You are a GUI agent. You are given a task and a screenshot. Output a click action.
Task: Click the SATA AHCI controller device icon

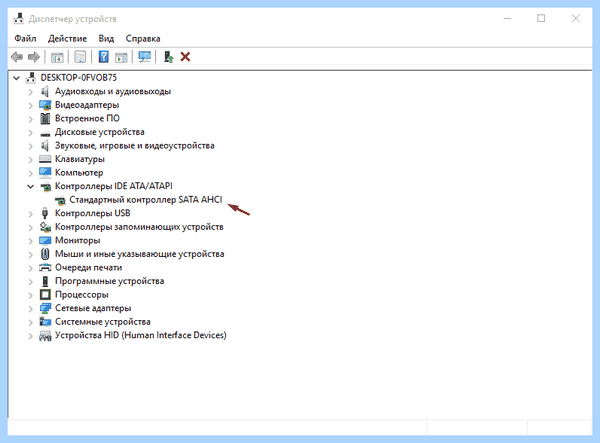pos(60,200)
